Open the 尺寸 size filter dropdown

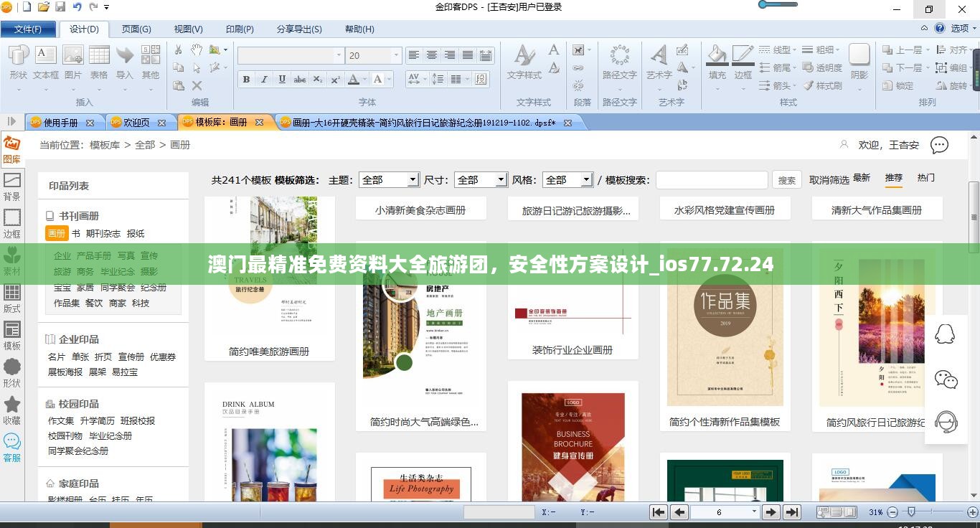click(x=480, y=180)
